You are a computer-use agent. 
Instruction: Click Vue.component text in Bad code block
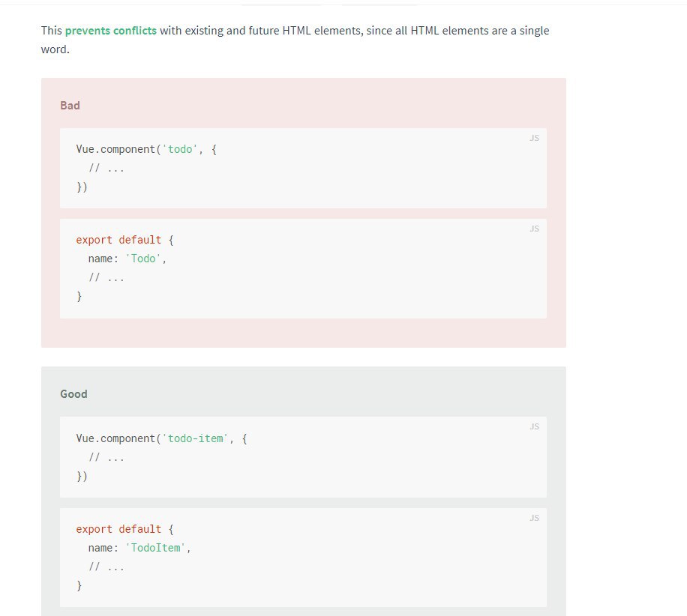115,149
